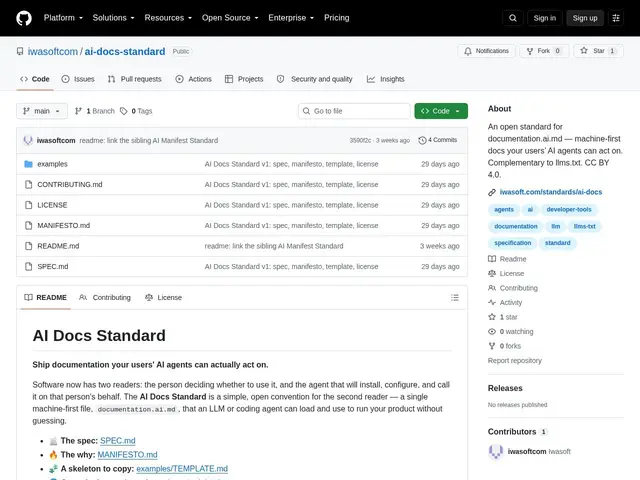The height and width of the screenshot is (480, 640).
Task: Open the header options menu icon
Action: (616, 18)
